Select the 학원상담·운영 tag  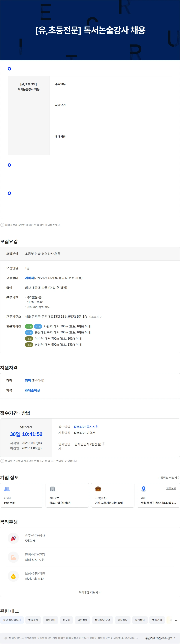pyautogui.click(x=102, y=620)
